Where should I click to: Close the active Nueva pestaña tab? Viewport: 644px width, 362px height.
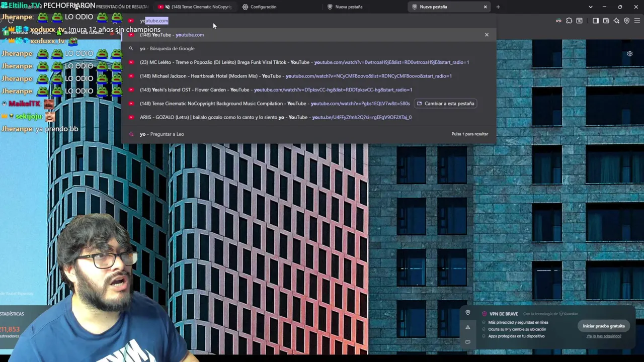pos(485,7)
